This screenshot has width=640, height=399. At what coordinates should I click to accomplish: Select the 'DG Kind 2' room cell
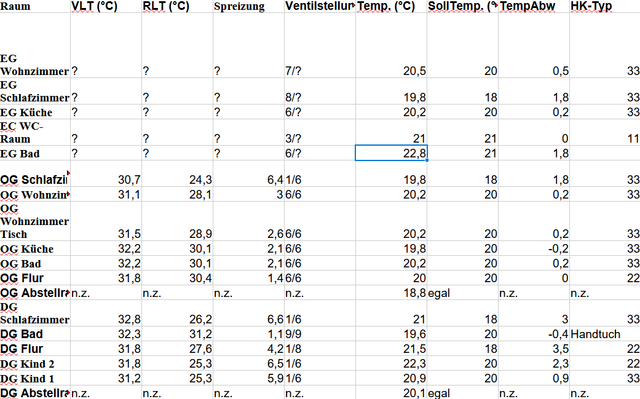(x=35, y=364)
